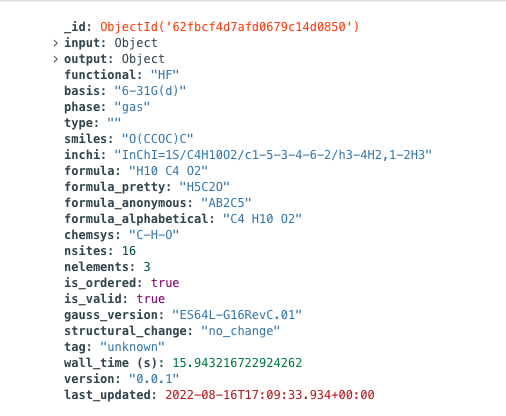Select the smiles string value
Image resolution: width=506 pixels, height=416 pixels.
(157, 139)
